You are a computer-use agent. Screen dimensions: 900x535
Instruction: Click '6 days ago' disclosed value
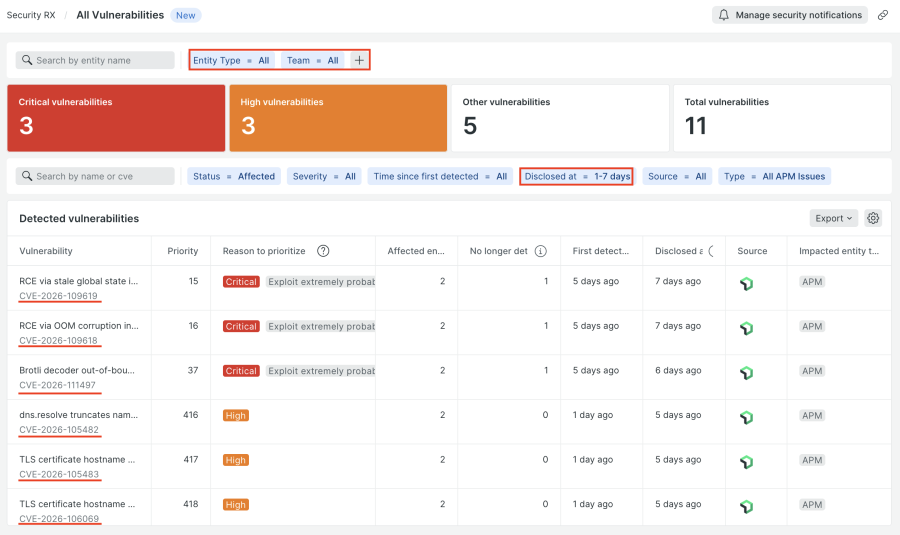click(678, 370)
